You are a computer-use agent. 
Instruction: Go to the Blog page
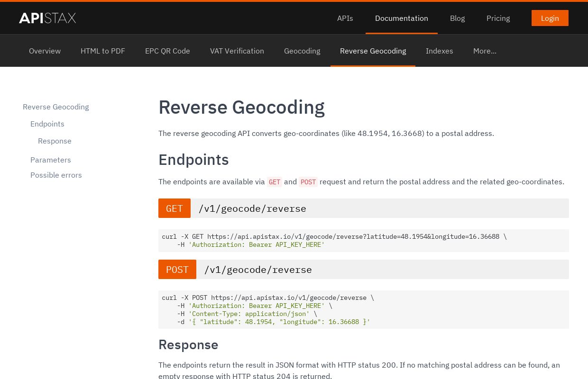pos(457,18)
